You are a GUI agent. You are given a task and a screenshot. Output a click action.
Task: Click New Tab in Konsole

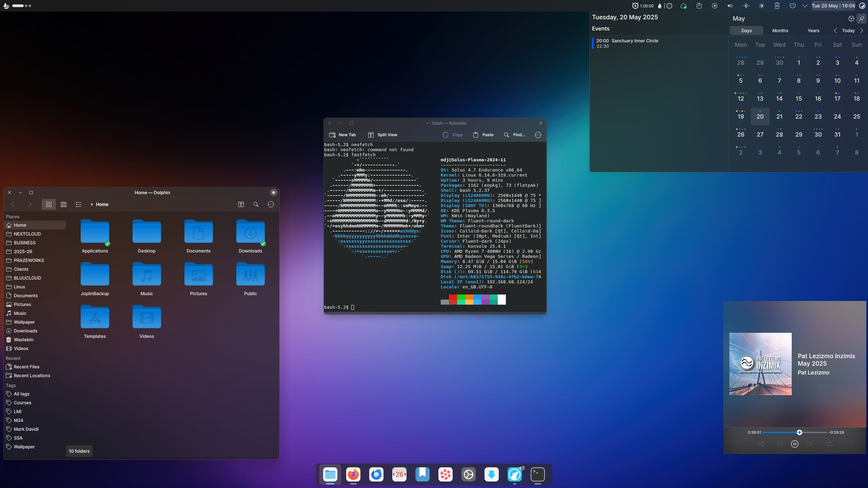342,135
